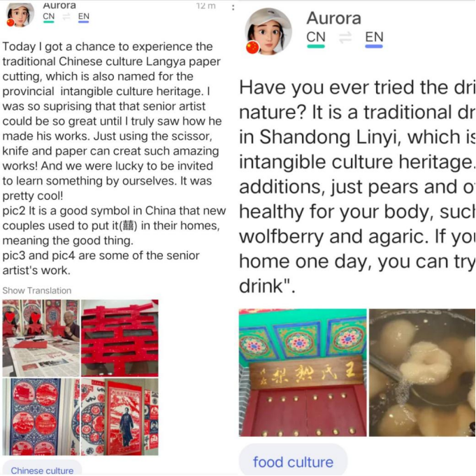This screenshot has height=476, width=476.
Task: Click the language exchange arrows in the right post
Action: click(345, 38)
